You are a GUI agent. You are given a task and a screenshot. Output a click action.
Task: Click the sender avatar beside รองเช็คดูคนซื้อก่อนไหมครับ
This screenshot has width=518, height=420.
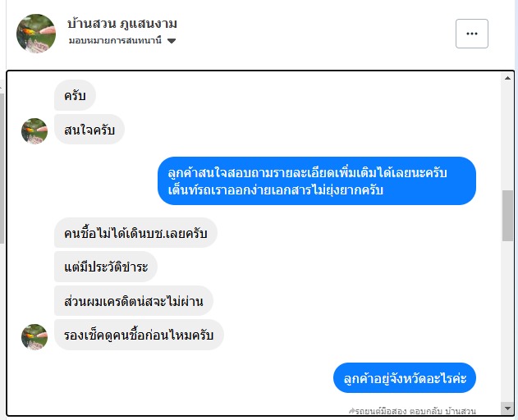click(x=34, y=336)
